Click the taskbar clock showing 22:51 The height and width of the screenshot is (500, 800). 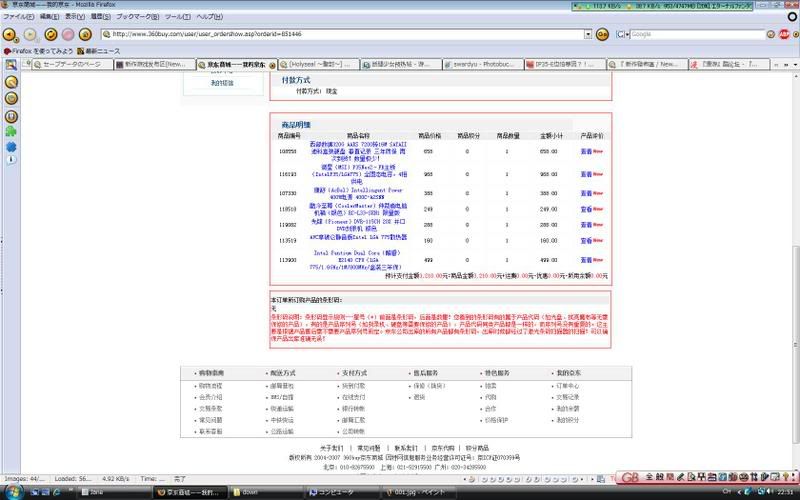(786, 492)
